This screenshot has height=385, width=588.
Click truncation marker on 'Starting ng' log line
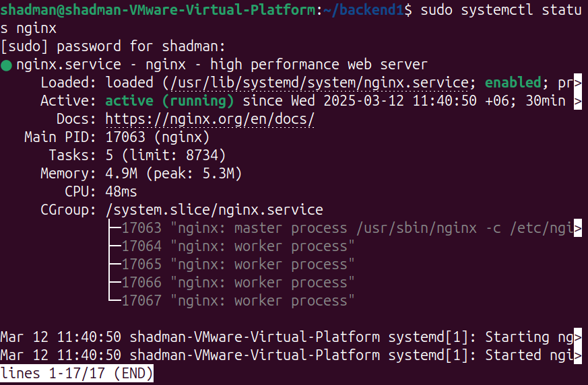click(x=578, y=337)
